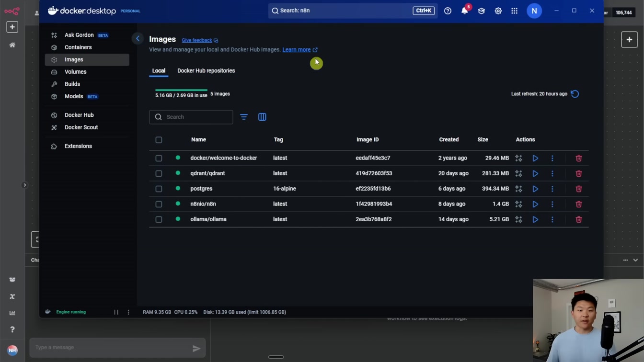This screenshot has width=644, height=362.
Task: Run the qdrant/qdrant image
Action: point(535,173)
